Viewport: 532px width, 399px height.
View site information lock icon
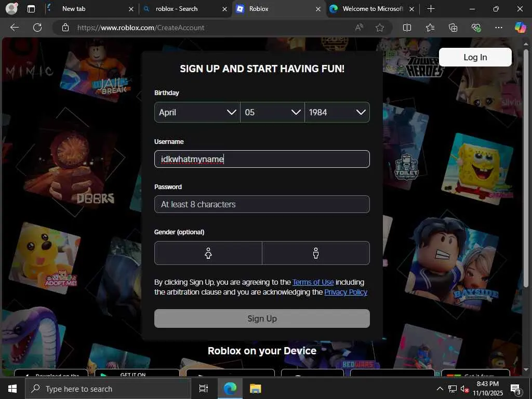(65, 28)
